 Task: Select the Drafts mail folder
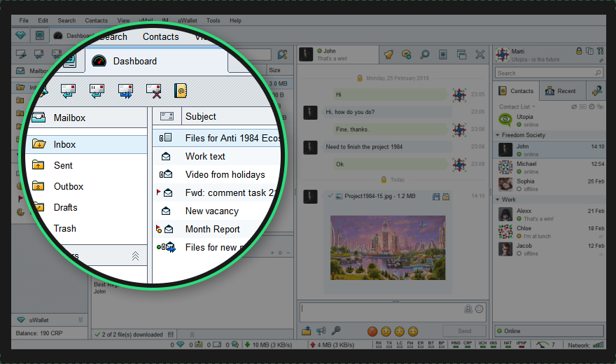click(x=65, y=207)
